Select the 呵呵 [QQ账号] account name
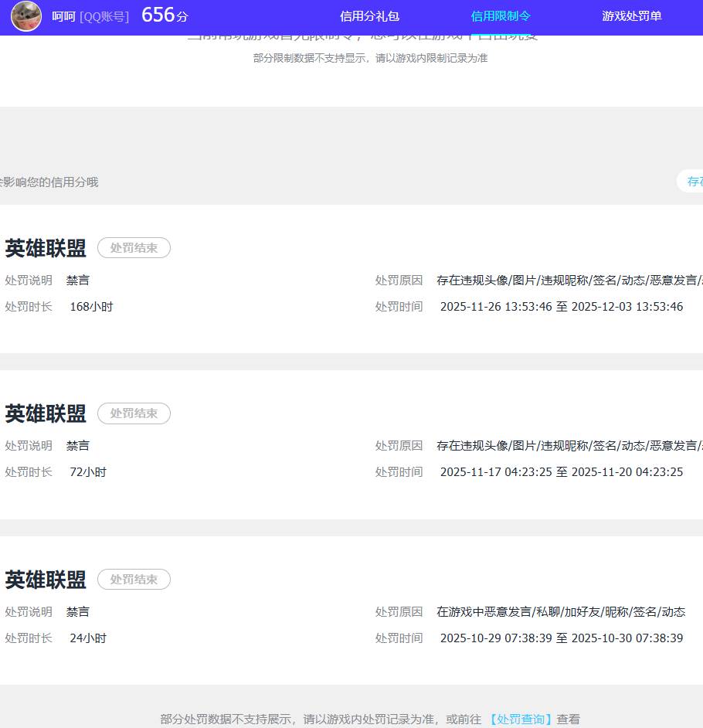This screenshot has width=703, height=728. point(90,17)
